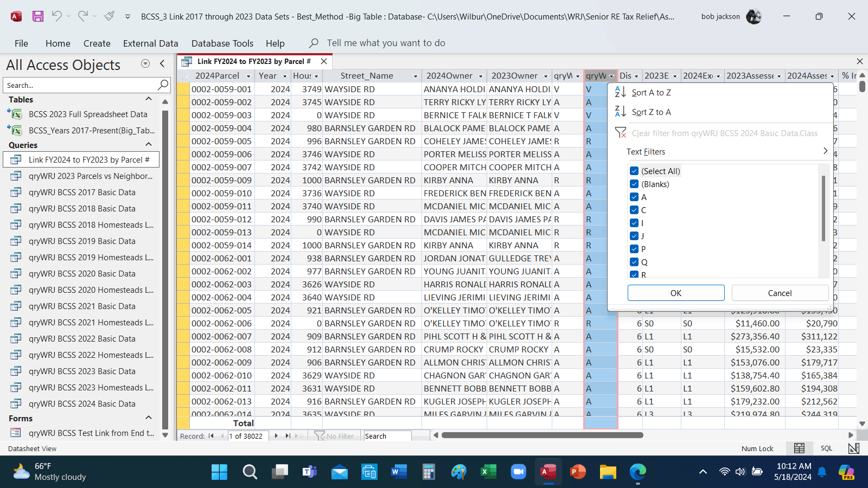Viewport: 868px width, 488px height.
Task: Open the 2024Parcel column filter dropdown
Action: 248,76
